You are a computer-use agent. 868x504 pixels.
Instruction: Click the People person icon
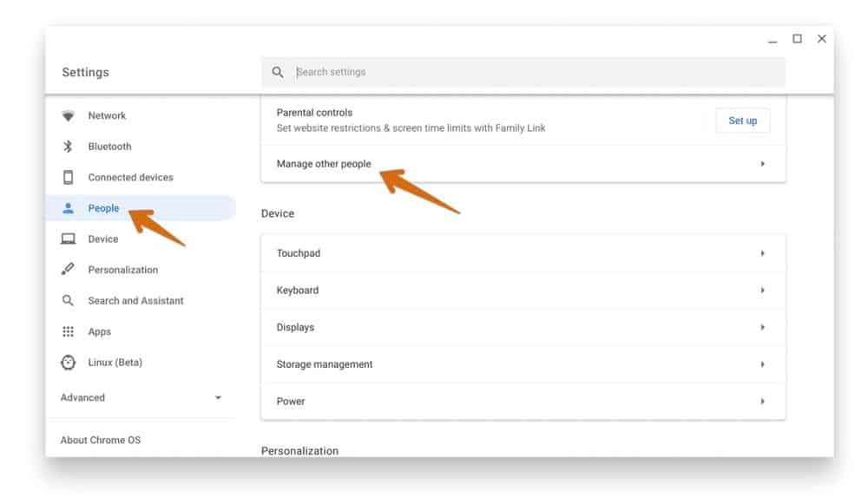coord(68,208)
